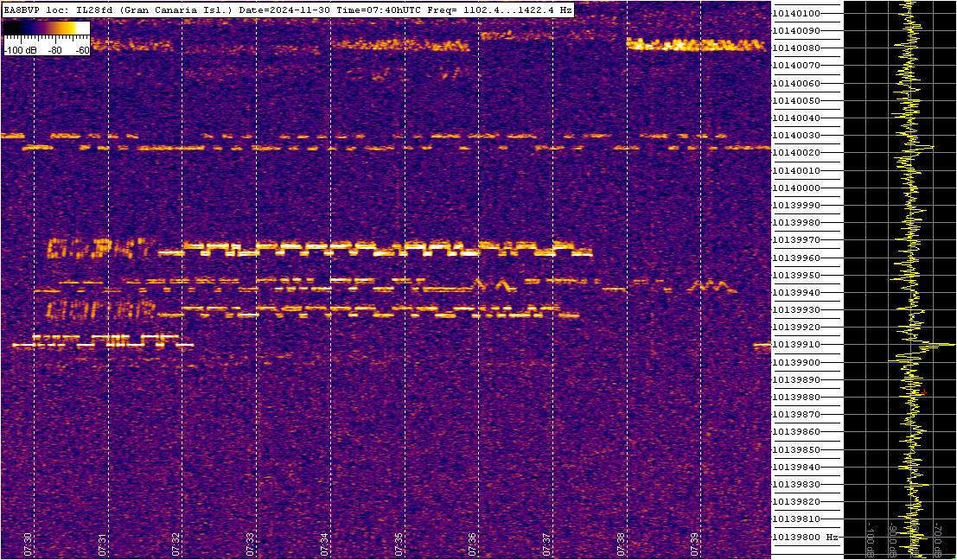Click the 07:36 time marker label
Screen dimensions: 957x560
[472, 544]
